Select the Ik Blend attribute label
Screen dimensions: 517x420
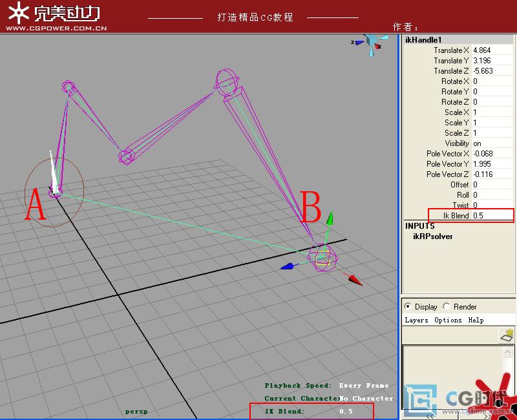click(x=456, y=216)
